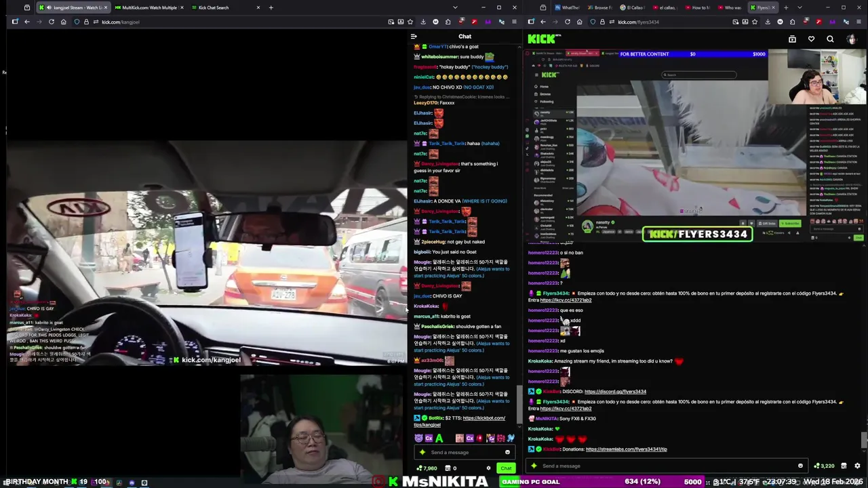Click the flyers3434 chat scrollbar
The image size is (868, 488).
pos(863,439)
